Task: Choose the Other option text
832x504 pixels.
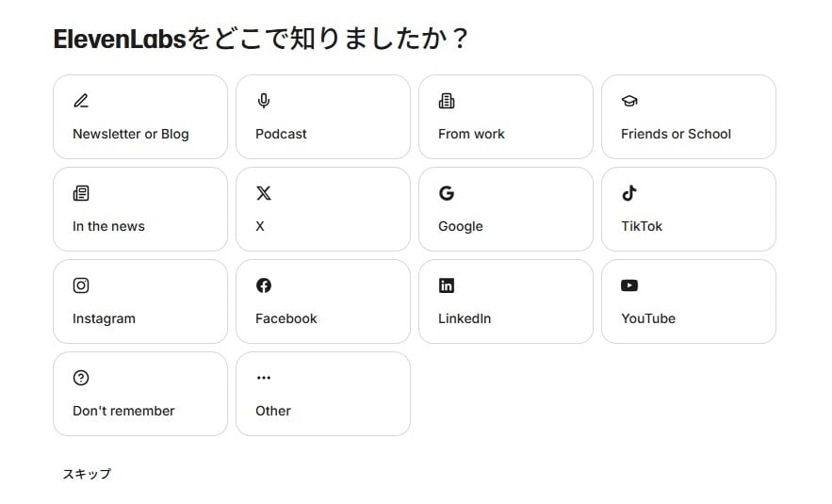Action: (273, 411)
